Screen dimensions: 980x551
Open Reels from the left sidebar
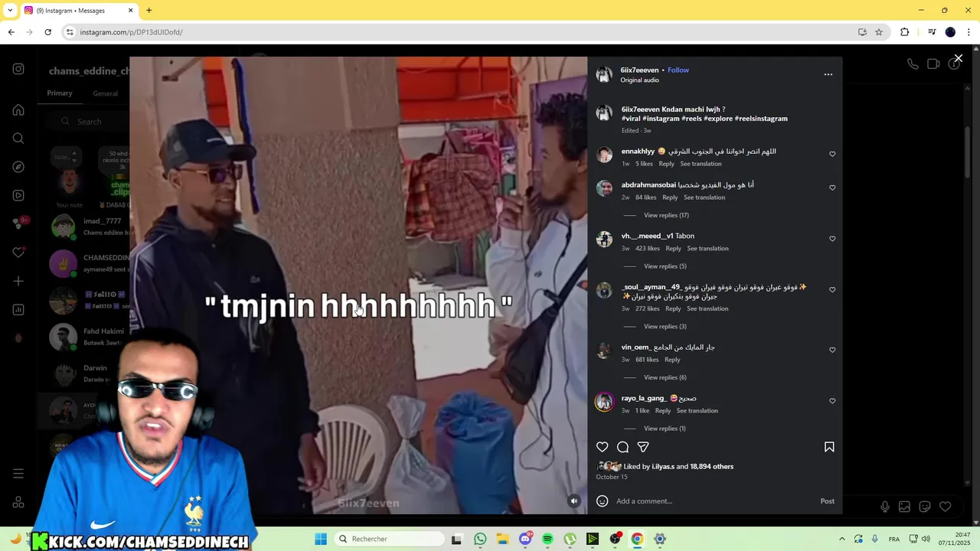pos(18,195)
